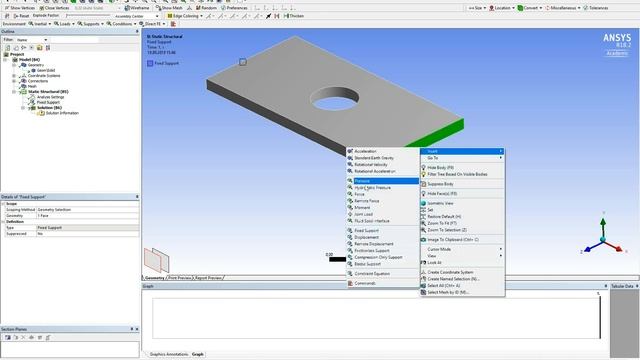Open Filter Name dropdown in Outline
This screenshot has width=640, height=360.
(32, 40)
